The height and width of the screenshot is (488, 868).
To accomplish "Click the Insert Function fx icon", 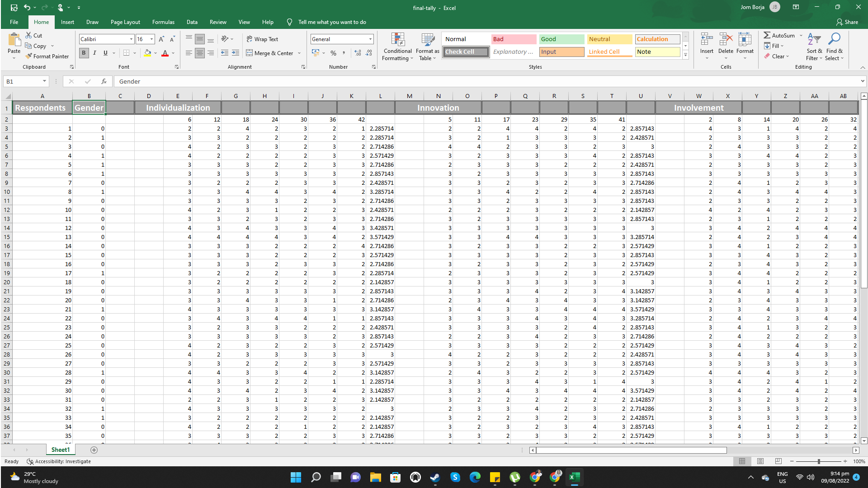I will 104,81.
